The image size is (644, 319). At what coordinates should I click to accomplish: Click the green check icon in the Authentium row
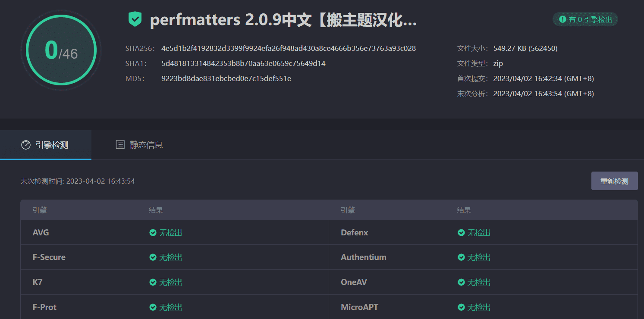click(461, 257)
